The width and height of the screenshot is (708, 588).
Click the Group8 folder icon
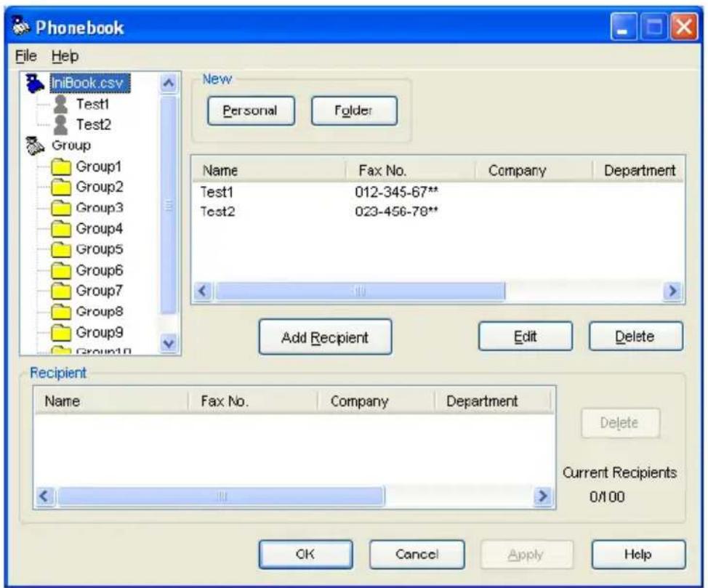[61, 312]
